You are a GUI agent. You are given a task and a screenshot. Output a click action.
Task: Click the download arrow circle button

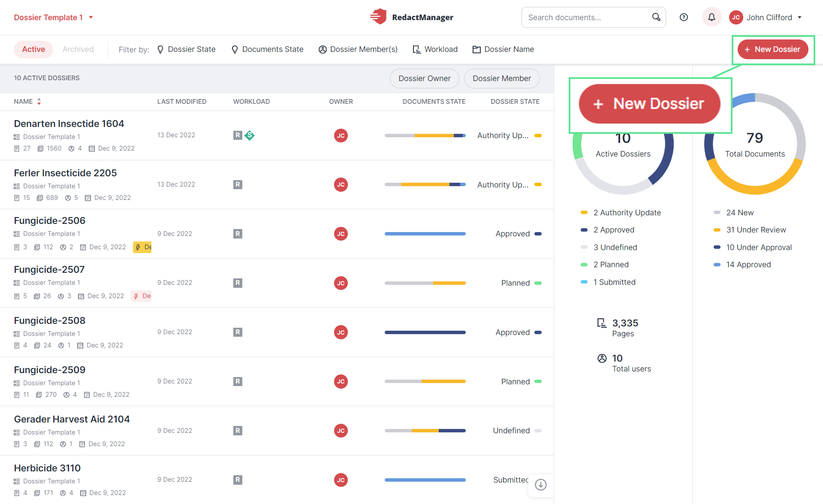coord(541,485)
